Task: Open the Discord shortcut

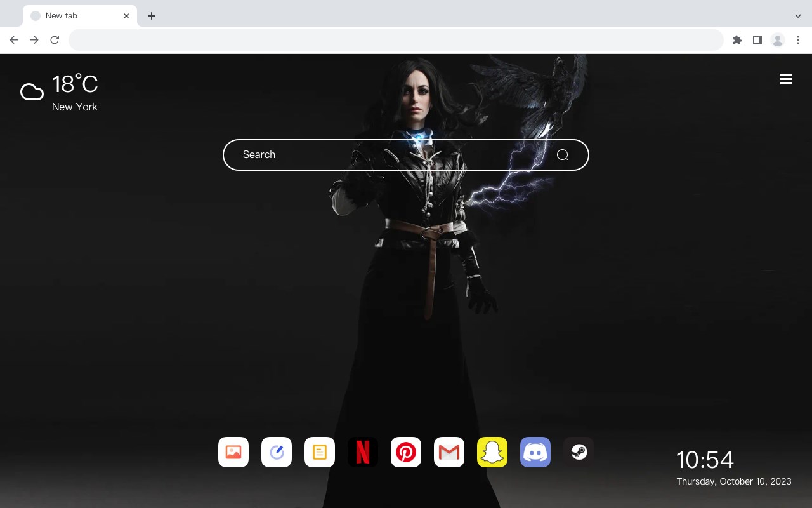Action: [x=535, y=452]
